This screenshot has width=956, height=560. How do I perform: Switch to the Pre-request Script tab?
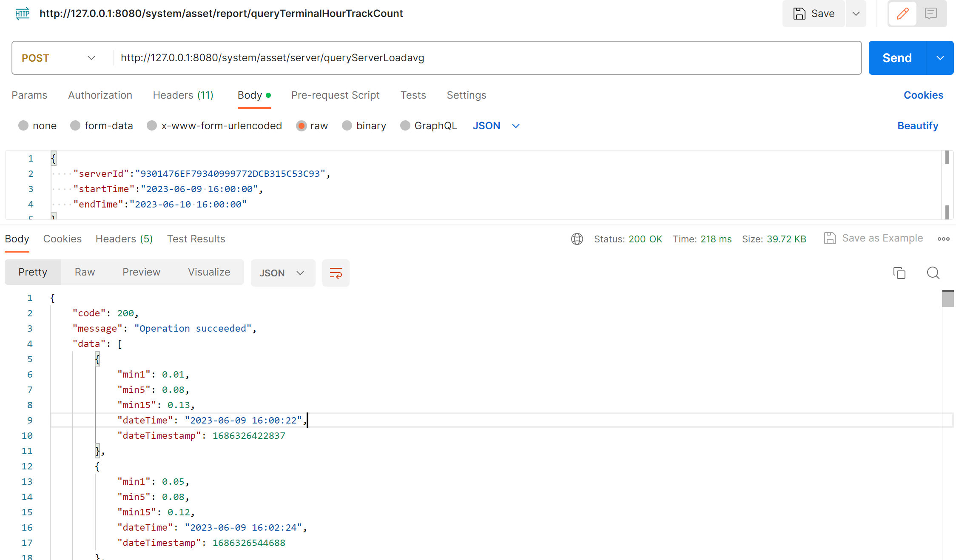pyautogui.click(x=335, y=95)
